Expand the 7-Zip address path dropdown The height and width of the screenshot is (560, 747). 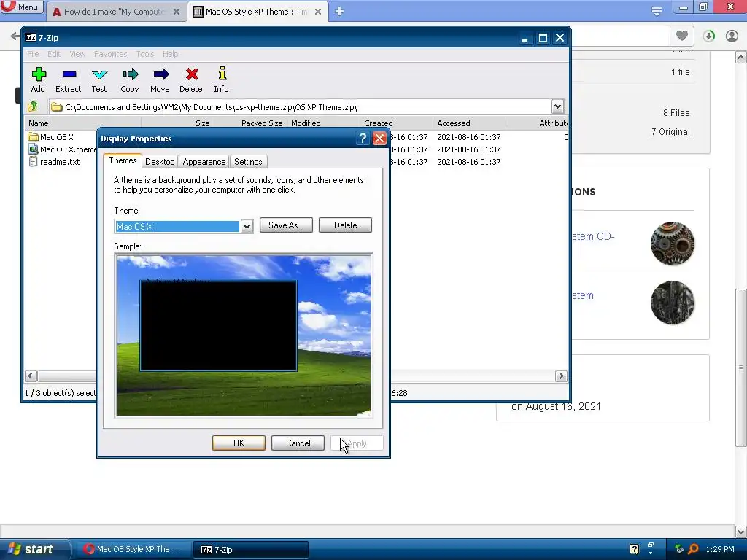click(x=557, y=106)
